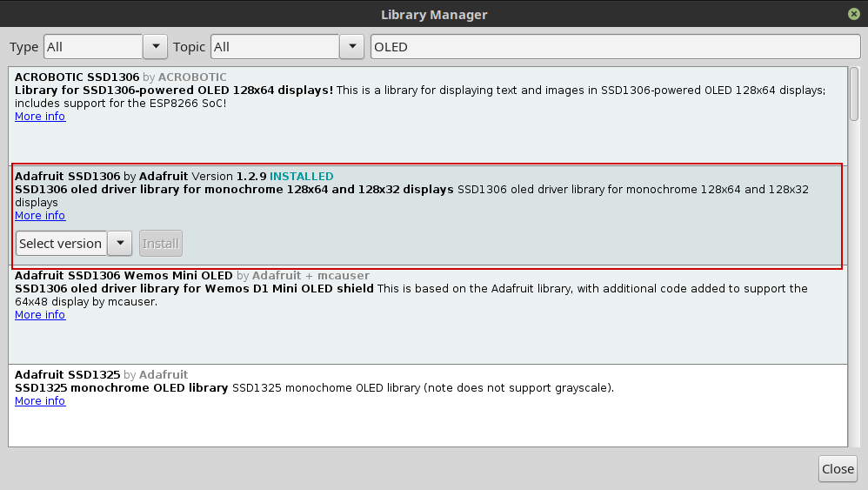Click the Type combo box showing All
The height and width of the screenshot is (490, 868).
click(93, 46)
